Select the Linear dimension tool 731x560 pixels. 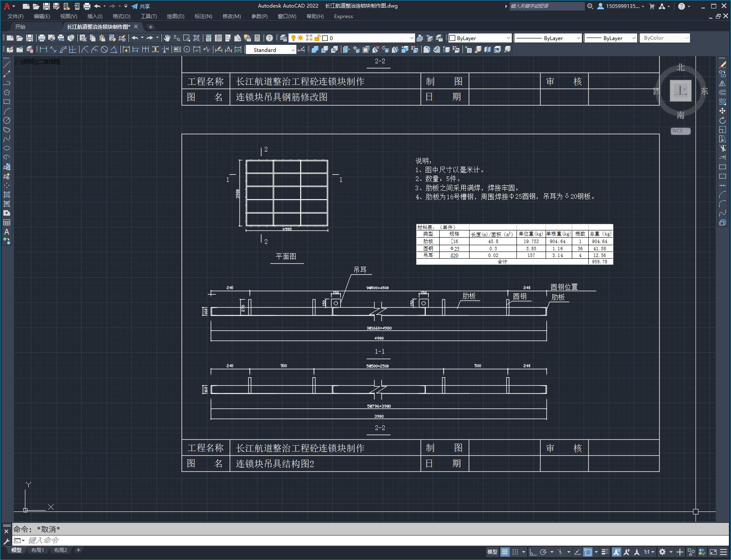[43, 50]
